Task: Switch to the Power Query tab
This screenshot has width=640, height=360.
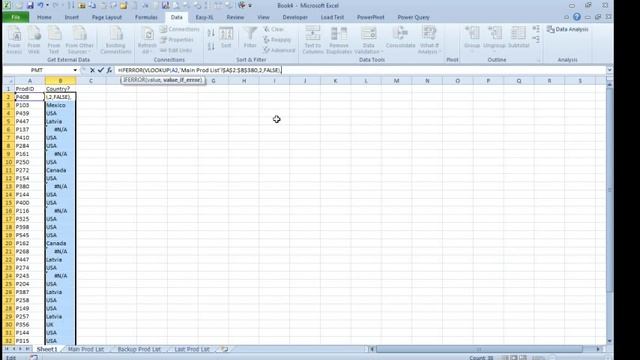Action: coord(413,17)
